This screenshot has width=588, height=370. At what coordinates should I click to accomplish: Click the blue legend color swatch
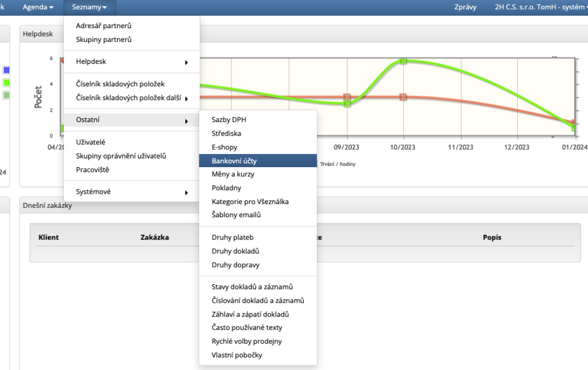pos(6,70)
